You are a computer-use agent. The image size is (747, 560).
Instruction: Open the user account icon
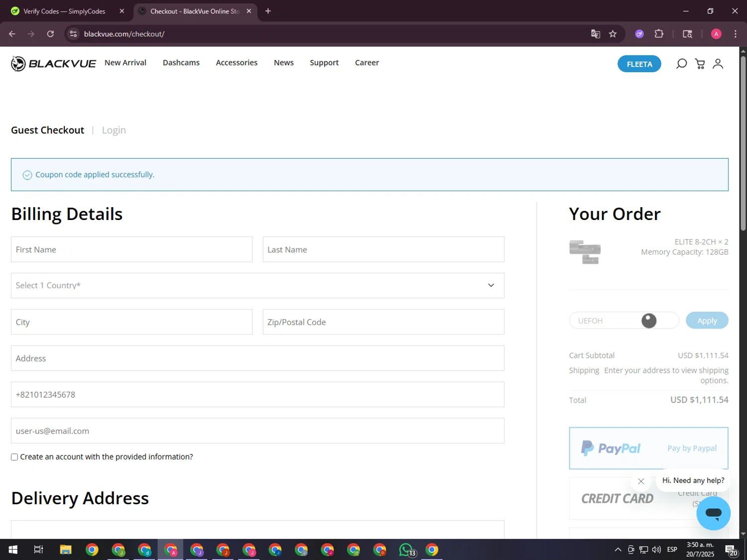pyautogui.click(x=718, y=64)
